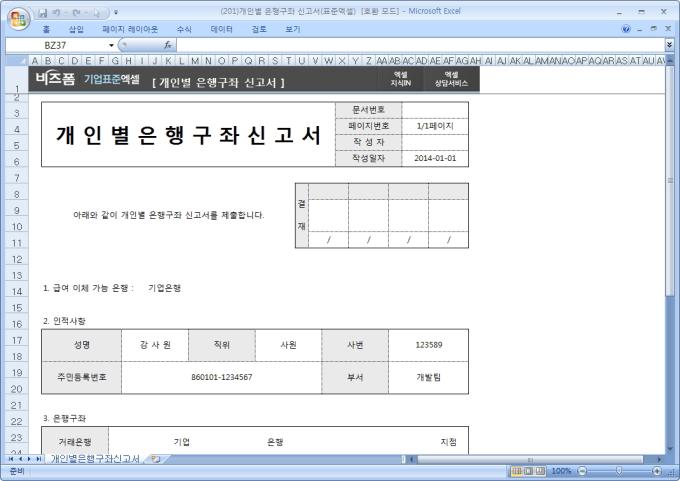Screen dimensions: 680x481
Task: Click the zoom out minus button
Action: point(582,471)
